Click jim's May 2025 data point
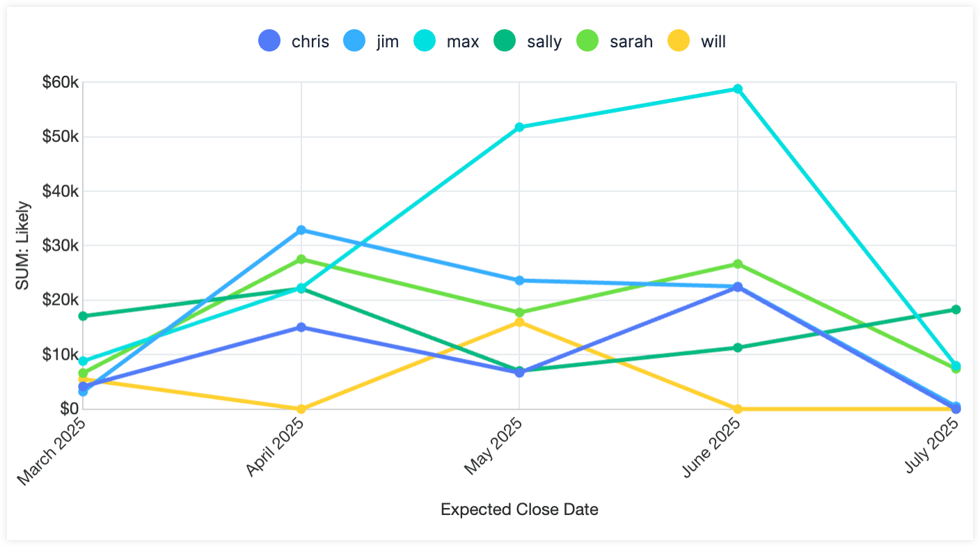980x547 pixels. coord(519,280)
